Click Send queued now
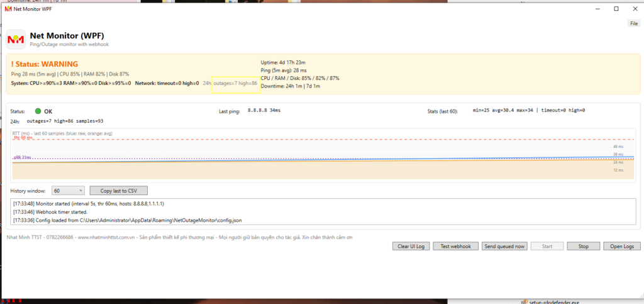This screenshot has height=304, width=644. click(504, 246)
